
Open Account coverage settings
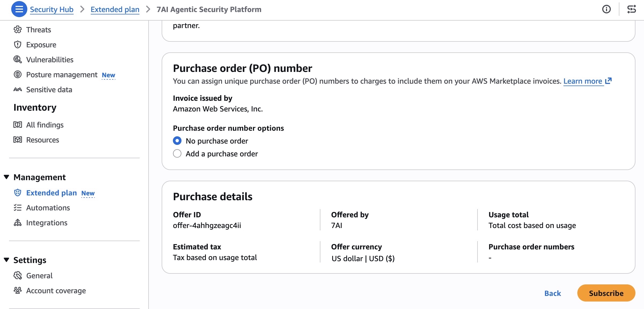click(x=56, y=291)
